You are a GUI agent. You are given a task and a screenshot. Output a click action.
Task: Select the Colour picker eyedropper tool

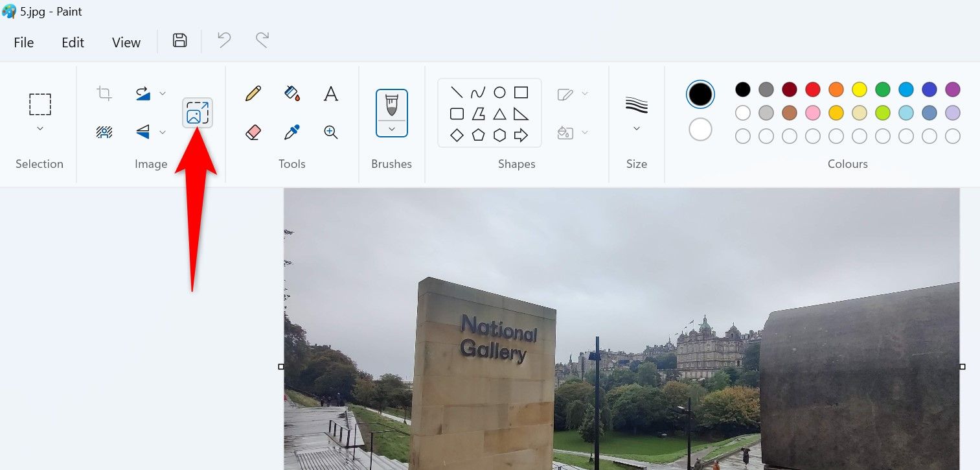(x=292, y=132)
